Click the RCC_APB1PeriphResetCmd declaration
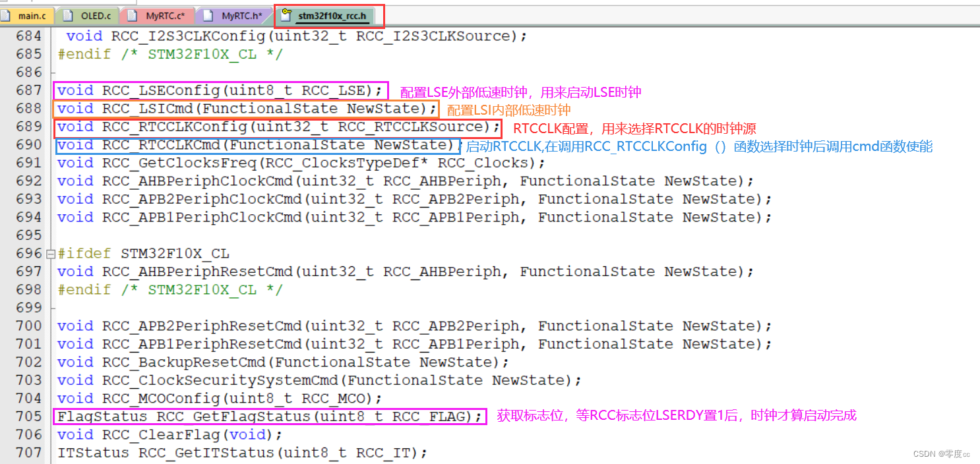 414,344
